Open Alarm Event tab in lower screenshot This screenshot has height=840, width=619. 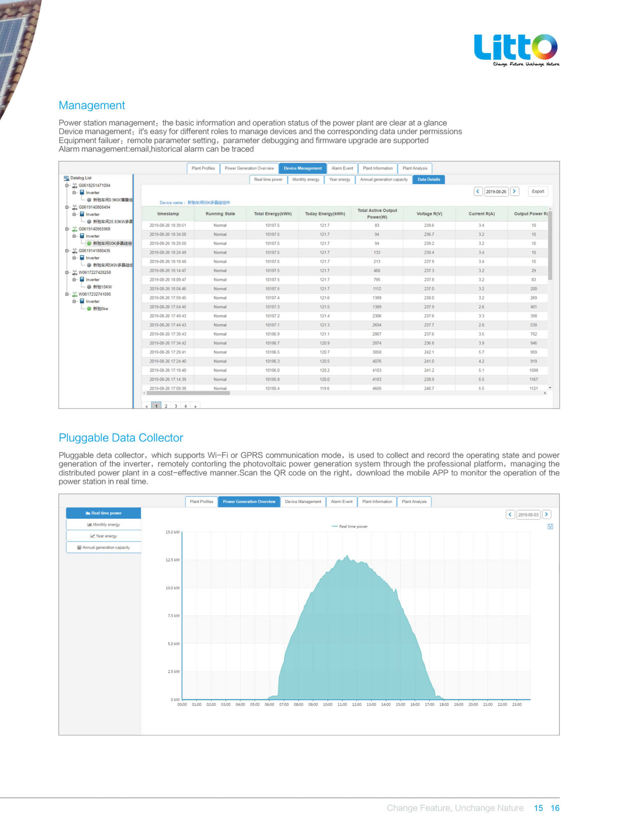pyautogui.click(x=342, y=502)
